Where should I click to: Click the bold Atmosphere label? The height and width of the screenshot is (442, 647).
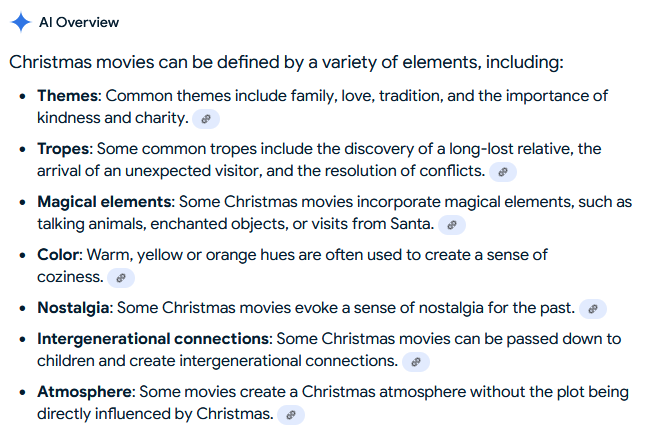tap(84, 392)
